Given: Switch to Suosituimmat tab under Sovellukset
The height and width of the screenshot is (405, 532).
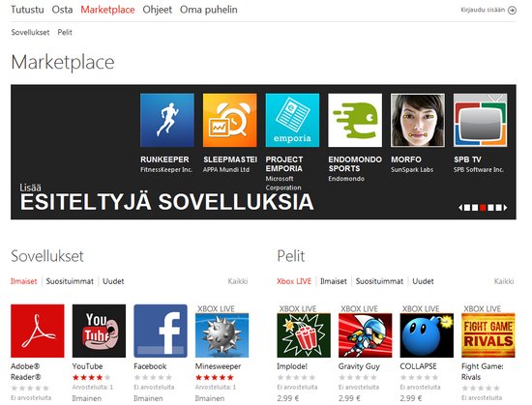Looking at the screenshot, I should (x=70, y=281).
